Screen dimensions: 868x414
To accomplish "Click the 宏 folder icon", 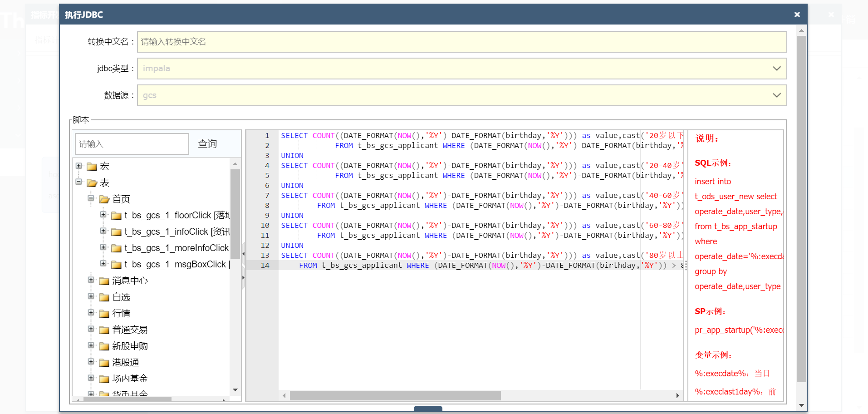I will tap(92, 167).
